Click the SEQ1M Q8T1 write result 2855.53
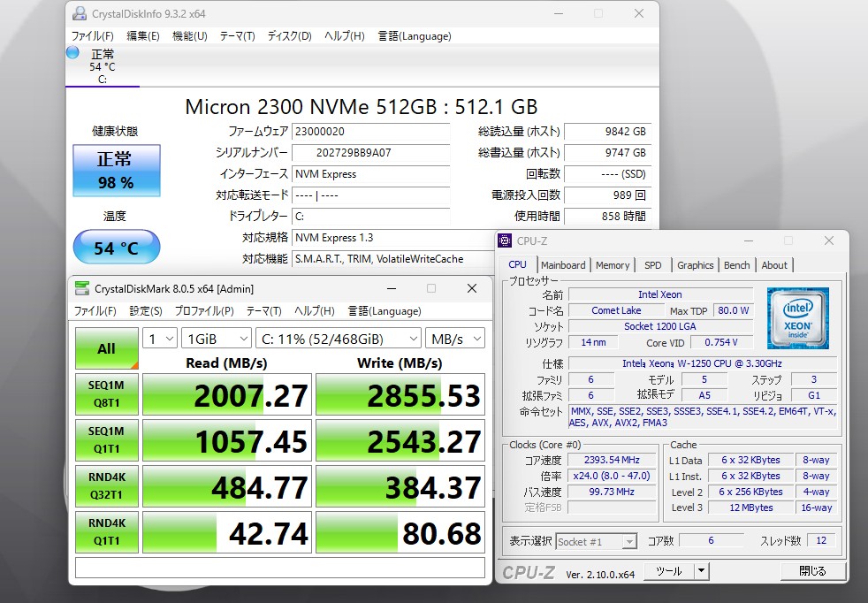The width and height of the screenshot is (868, 603). tap(400, 394)
